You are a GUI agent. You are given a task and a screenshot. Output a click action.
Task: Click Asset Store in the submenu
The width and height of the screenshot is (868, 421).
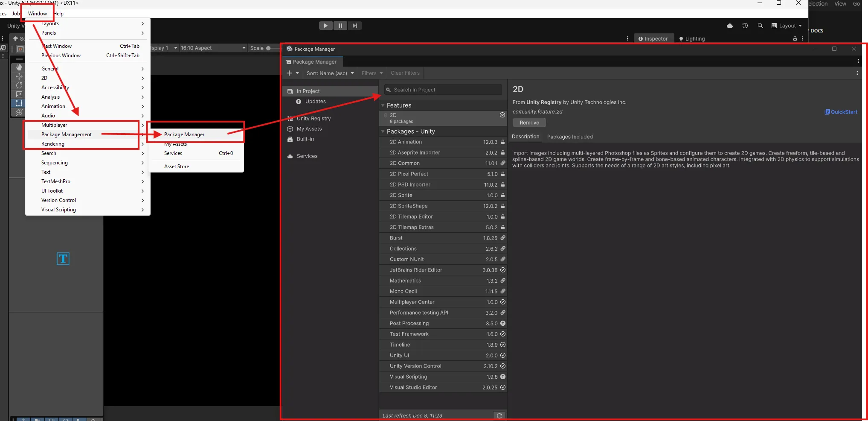196,167
